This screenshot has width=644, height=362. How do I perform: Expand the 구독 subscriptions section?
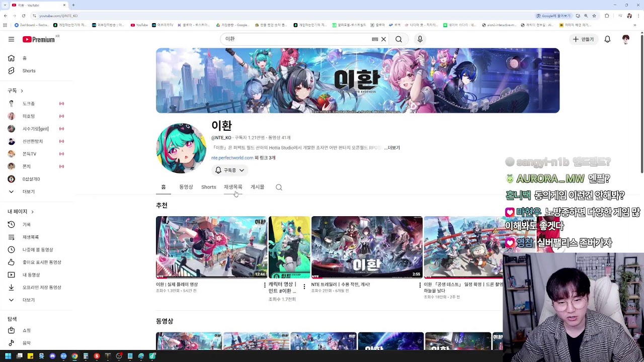tap(16, 90)
